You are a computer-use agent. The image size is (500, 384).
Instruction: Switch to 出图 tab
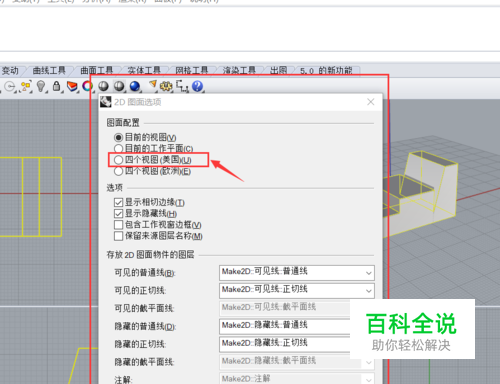[278, 71]
